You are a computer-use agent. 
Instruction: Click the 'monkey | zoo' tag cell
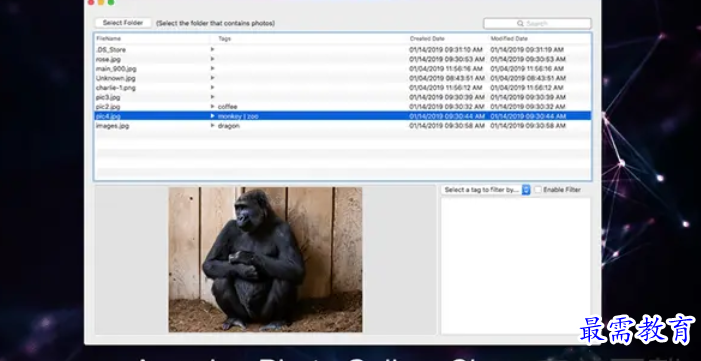coord(238,116)
